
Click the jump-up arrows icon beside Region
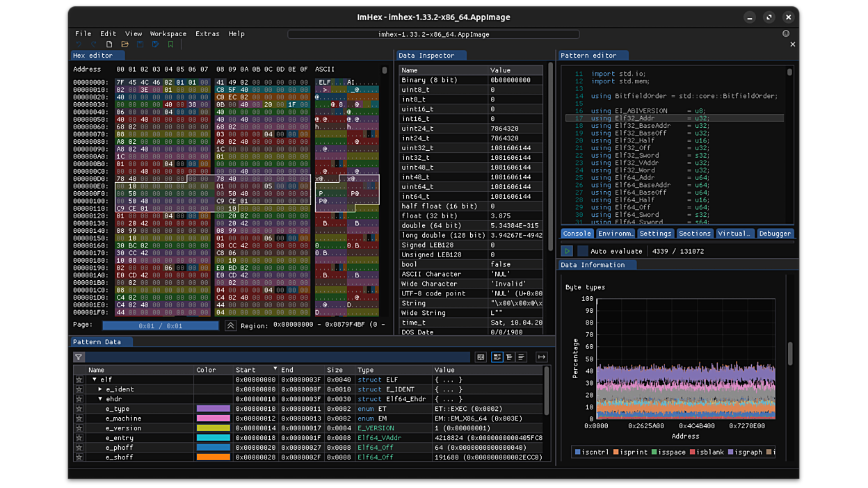coord(230,325)
